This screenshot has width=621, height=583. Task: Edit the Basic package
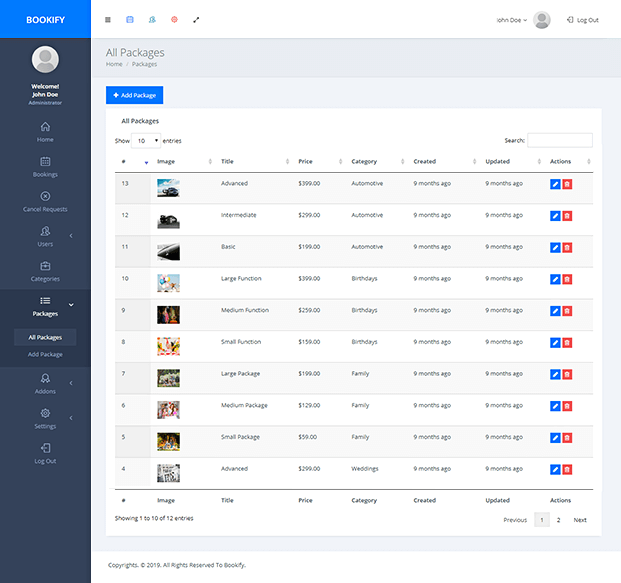(x=555, y=248)
